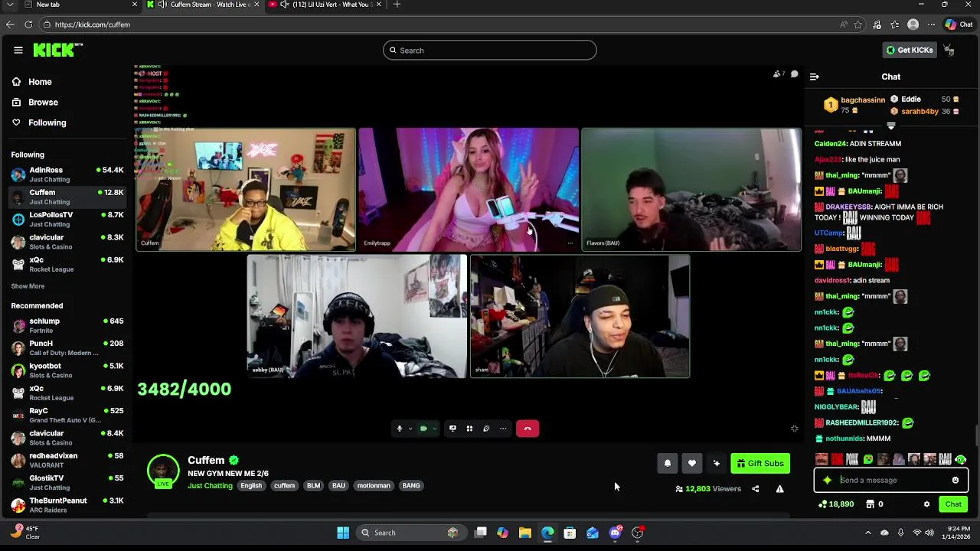Open the grid layout icon in call bar
The height and width of the screenshot is (551, 980).
(469, 429)
